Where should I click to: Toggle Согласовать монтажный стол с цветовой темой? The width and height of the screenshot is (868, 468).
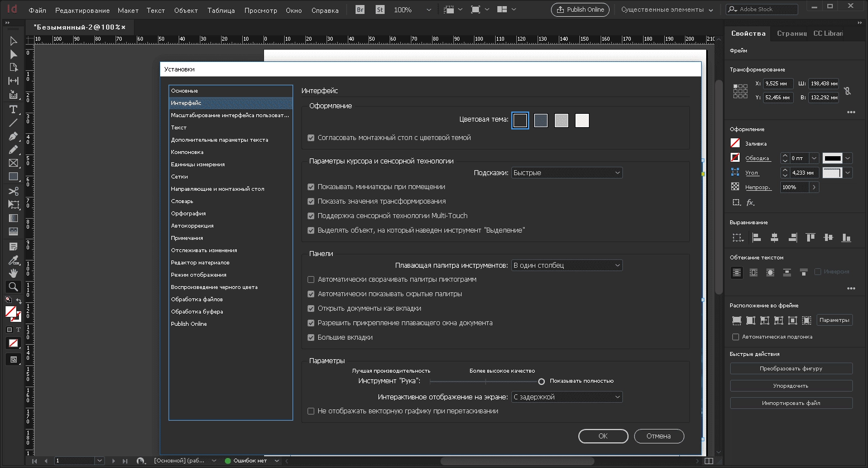(311, 138)
